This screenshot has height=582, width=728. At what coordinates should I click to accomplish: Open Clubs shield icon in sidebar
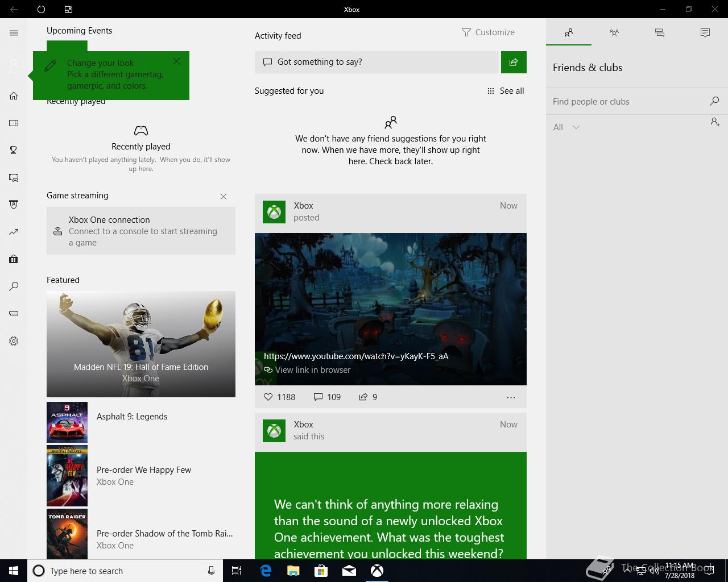tap(14, 205)
